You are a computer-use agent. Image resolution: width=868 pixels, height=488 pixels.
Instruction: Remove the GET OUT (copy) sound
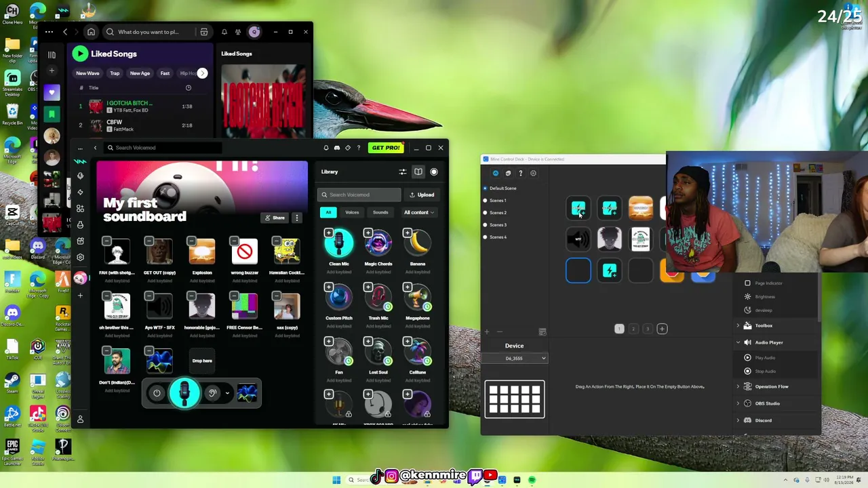(x=149, y=241)
